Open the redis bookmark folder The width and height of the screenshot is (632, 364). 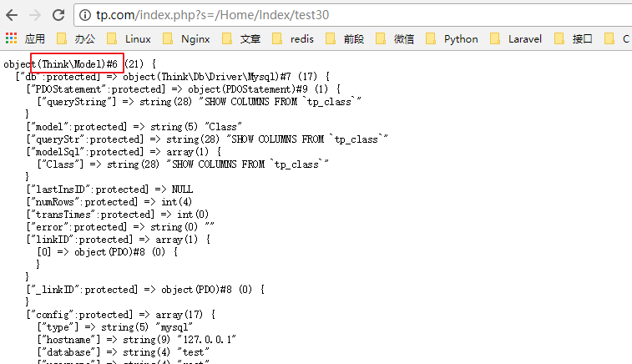pos(293,38)
